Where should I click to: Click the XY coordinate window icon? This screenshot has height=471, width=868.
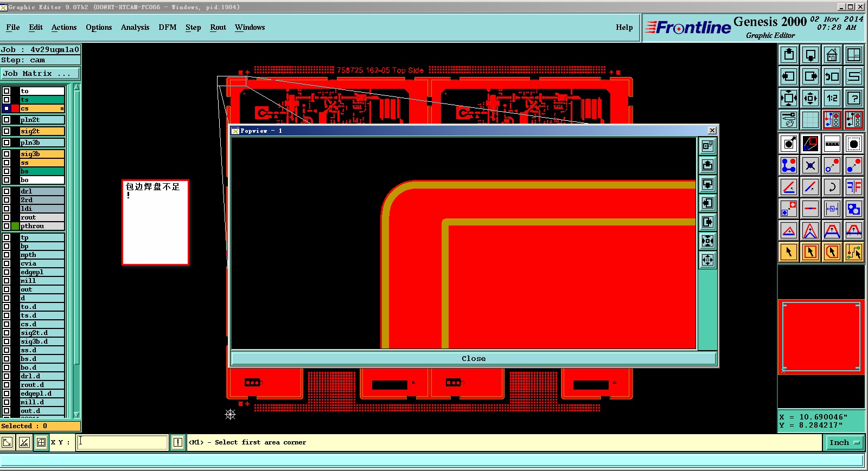click(x=854, y=55)
